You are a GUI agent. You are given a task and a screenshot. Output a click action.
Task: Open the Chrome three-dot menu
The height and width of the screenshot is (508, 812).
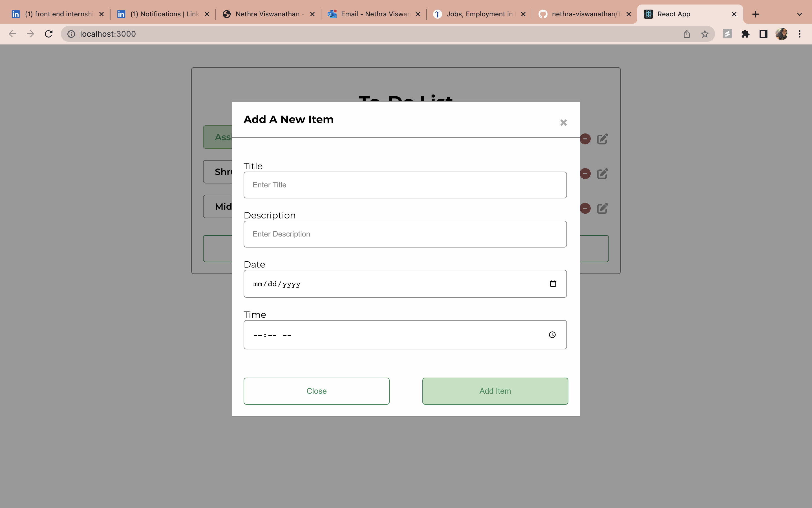[x=800, y=34]
